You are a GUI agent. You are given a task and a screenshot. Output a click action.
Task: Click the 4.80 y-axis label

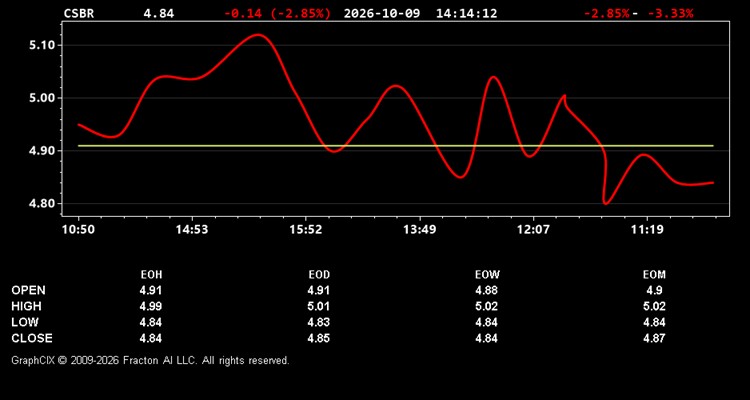click(x=43, y=203)
